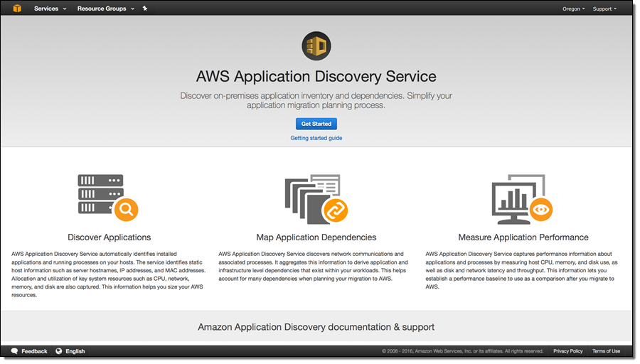640x364 pixels.
Task: Click the Feedback text in footer
Action: tap(34, 351)
